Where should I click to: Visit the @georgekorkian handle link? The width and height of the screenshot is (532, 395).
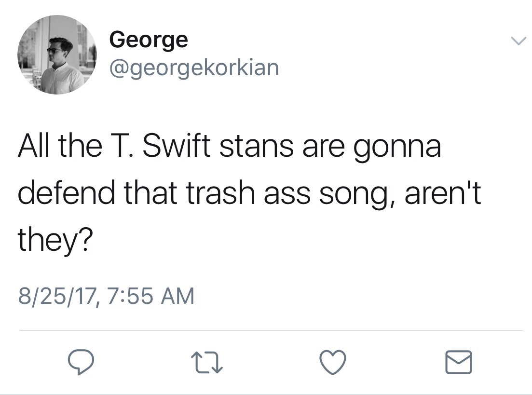point(194,68)
